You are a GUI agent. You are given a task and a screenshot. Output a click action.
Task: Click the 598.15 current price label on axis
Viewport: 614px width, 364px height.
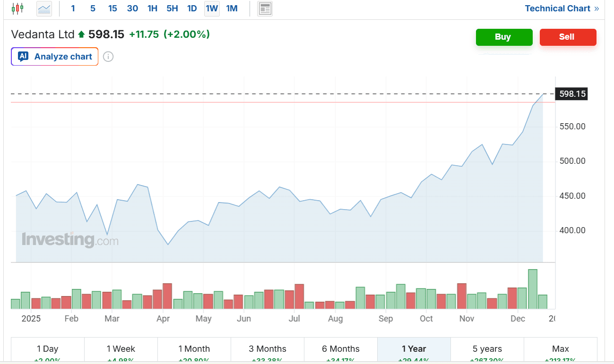572,94
